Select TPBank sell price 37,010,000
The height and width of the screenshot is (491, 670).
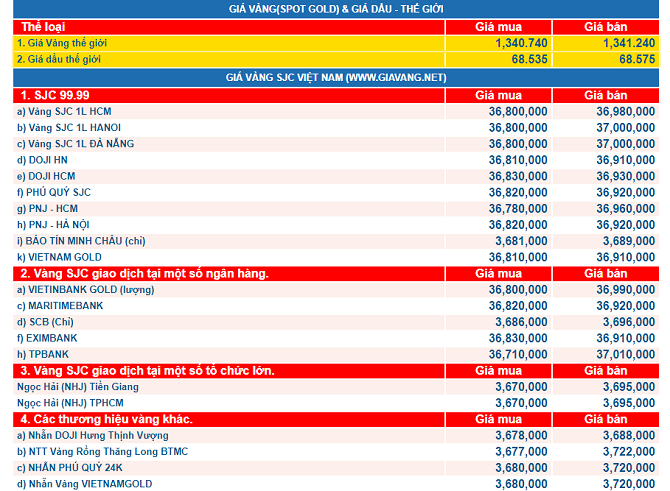pos(626,355)
